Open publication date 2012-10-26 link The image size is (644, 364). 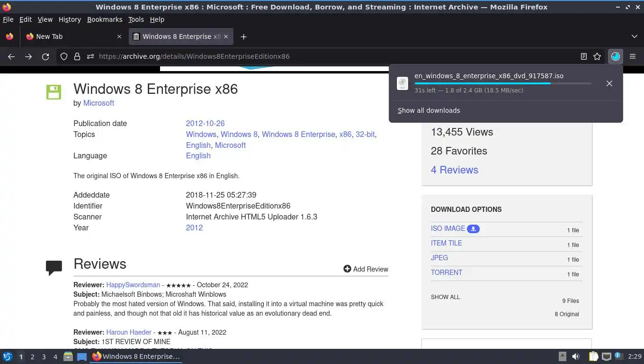pos(205,123)
